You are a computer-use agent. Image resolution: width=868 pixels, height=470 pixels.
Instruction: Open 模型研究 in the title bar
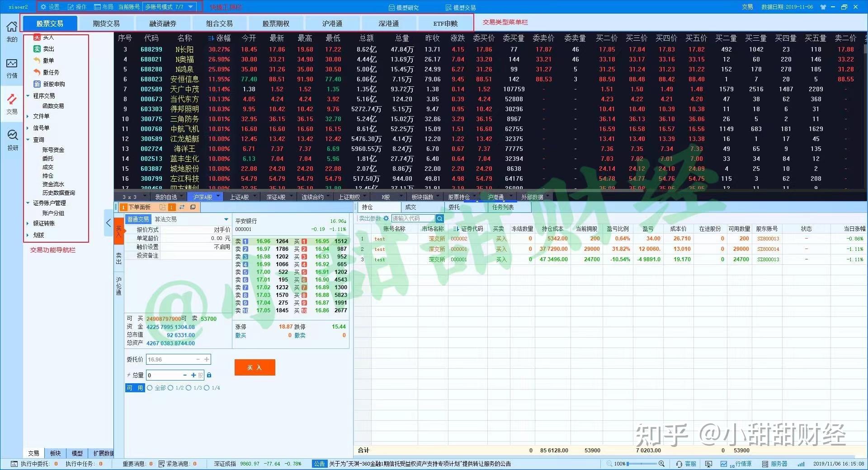click(404, 8)
